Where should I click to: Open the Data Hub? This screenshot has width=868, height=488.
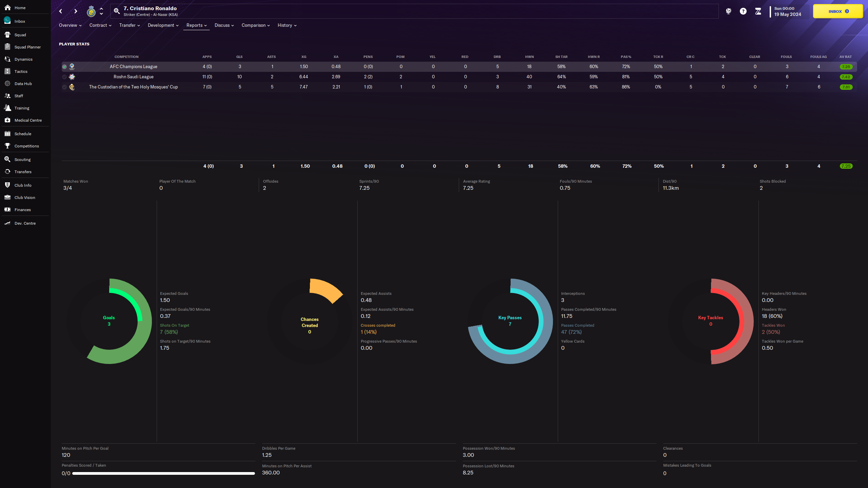(24, 83)
